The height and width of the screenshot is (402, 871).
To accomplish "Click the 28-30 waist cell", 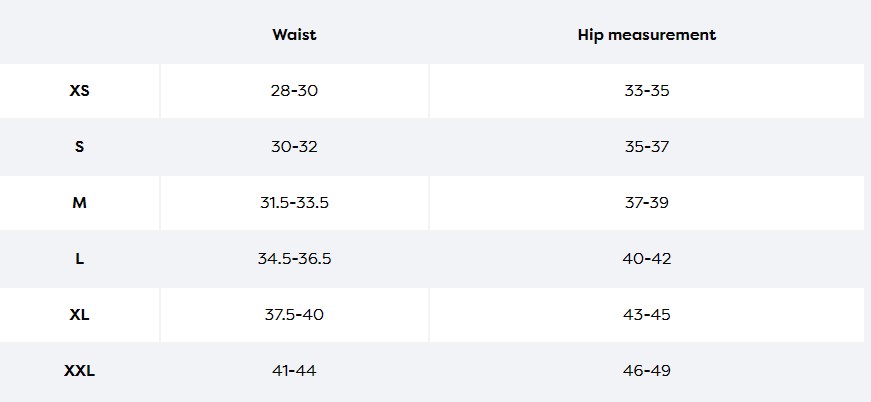I will 294,90.
